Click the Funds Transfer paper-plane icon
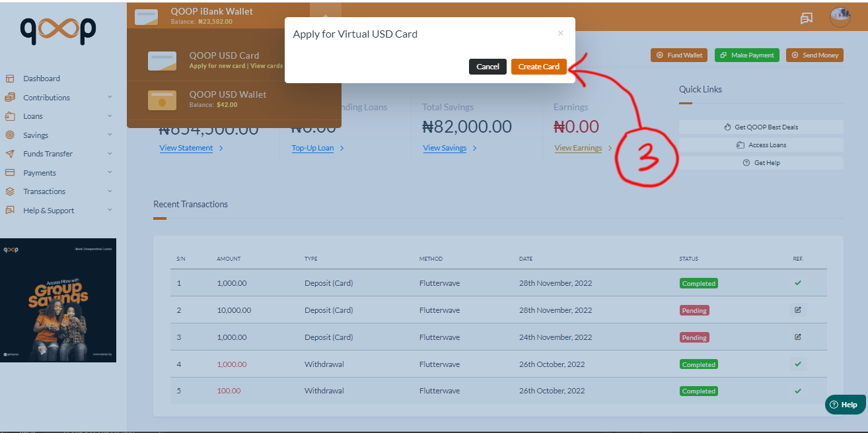The height and width of the screenshot is (433, 868). (10, 154)
